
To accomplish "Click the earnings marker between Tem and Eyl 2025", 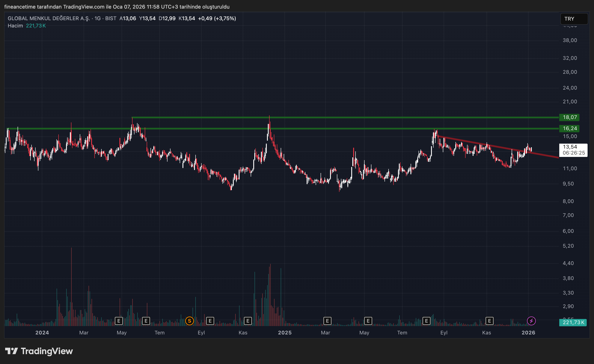I will click(x=426, y=321).
